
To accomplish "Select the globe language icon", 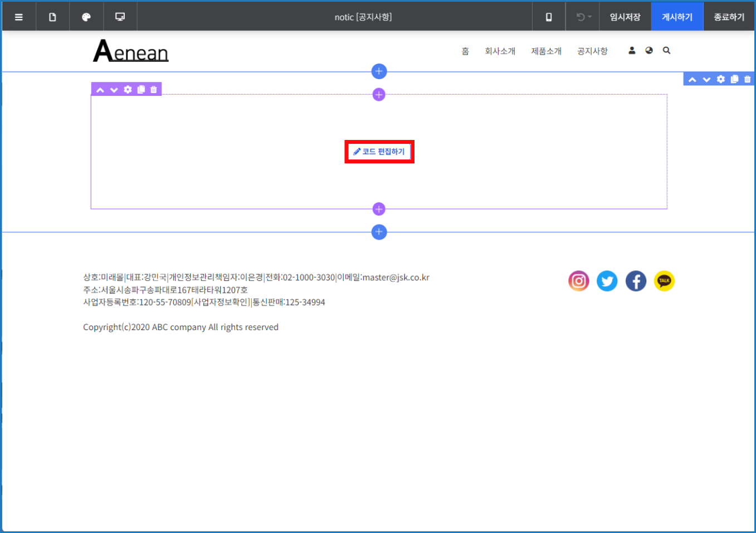I will [x=649, y=50].
